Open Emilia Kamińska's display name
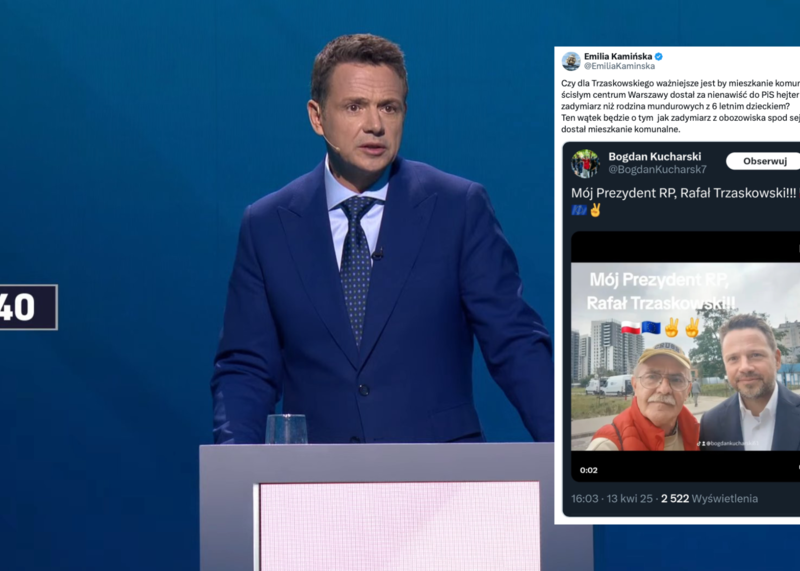 tap(618, 56)
